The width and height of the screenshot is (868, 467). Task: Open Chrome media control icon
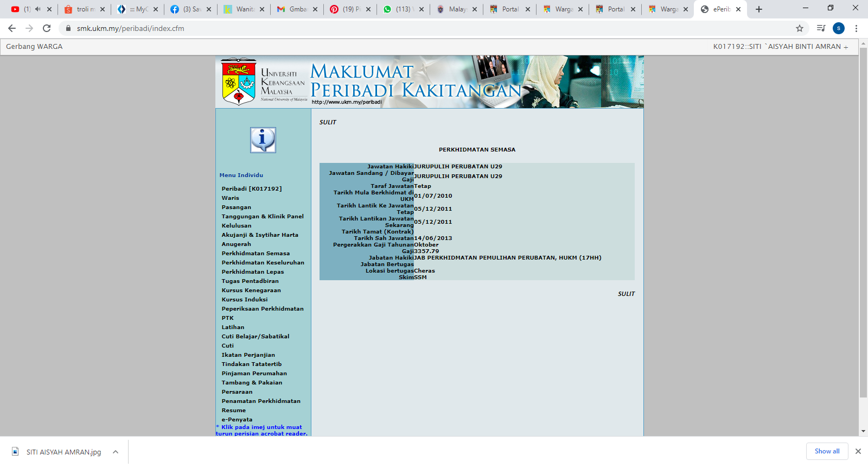coord(821,28)
